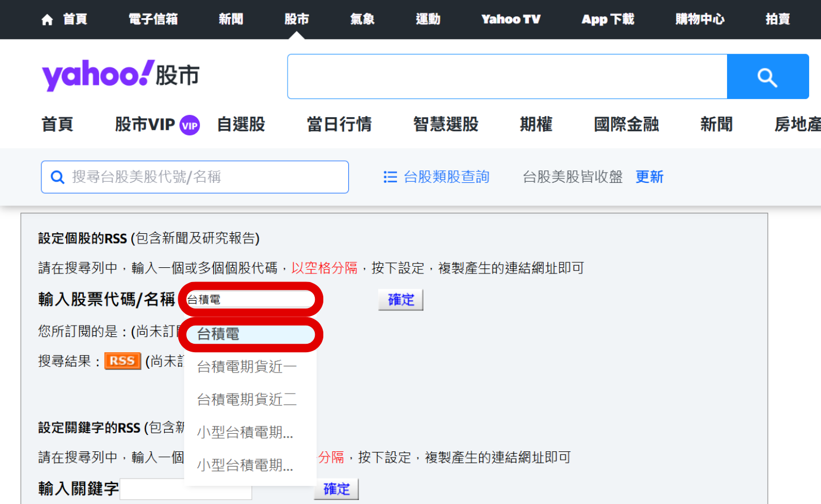The height and width of the screenshot is (504, 821).
Task: Select 台積電 from the suggestion dropdown
Action: pyautogui.click(x=250, y=334)
